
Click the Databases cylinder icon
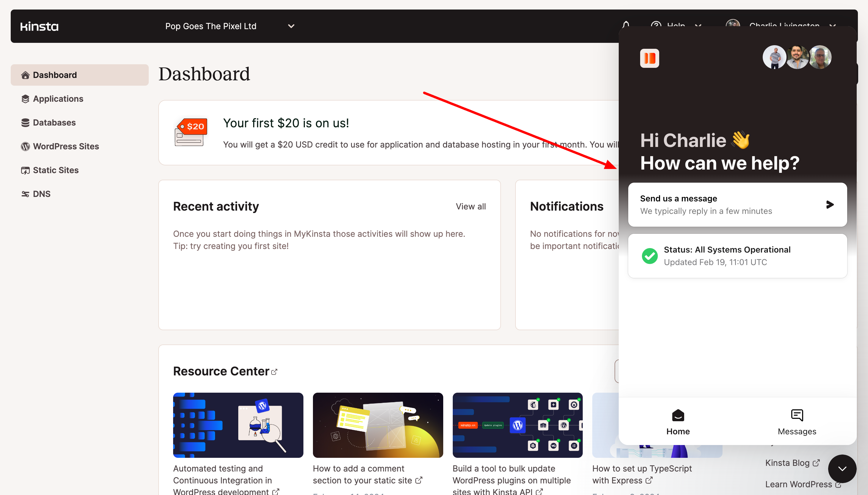point(25,122)
